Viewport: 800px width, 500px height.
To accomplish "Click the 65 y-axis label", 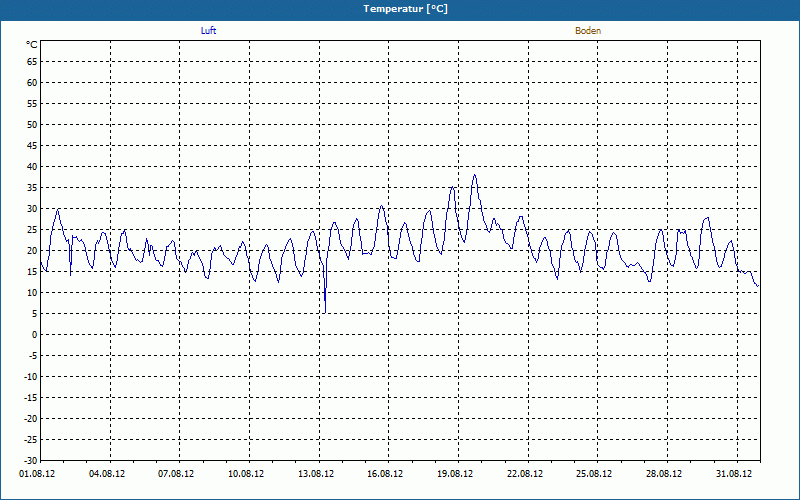I will point(32,62).
